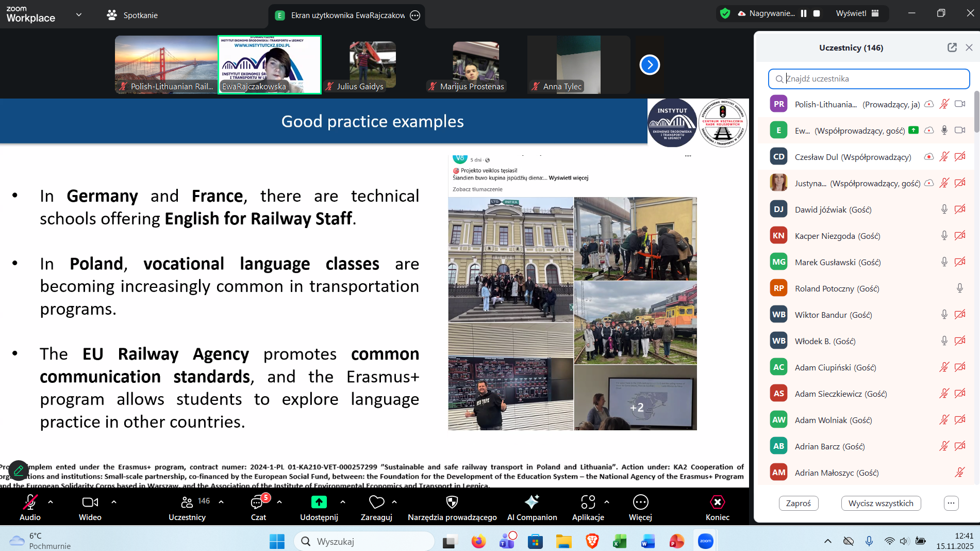
Task: Open the Wyświetl view menu
Action: click(857, 13)
